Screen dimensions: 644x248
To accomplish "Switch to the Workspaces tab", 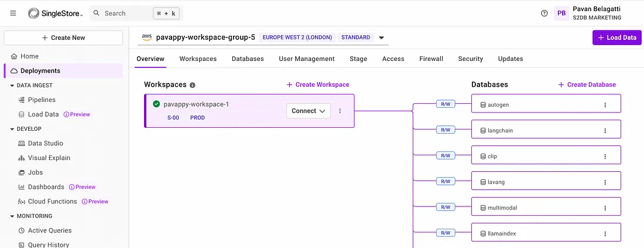I will click(x=198, y=59).
